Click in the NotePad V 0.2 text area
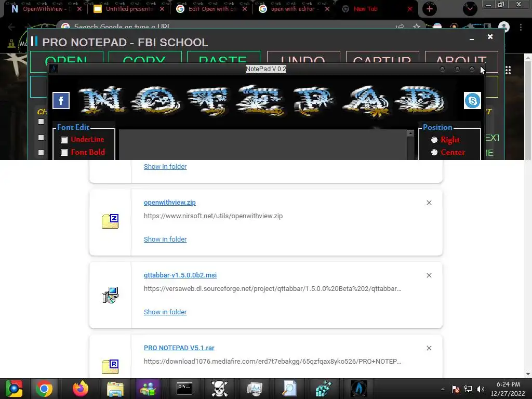Screen dimensions: 532x399 pyautogui.click(x=263, y=144)
